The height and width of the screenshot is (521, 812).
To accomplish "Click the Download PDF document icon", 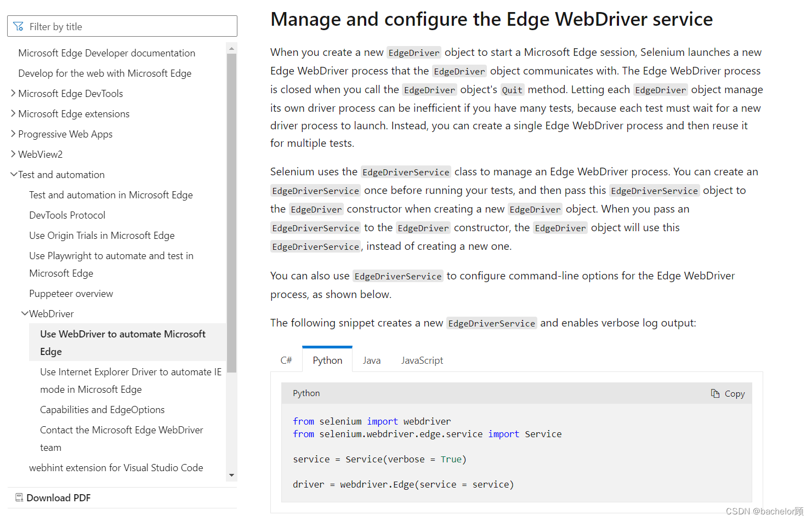I will tap(19, 497).
